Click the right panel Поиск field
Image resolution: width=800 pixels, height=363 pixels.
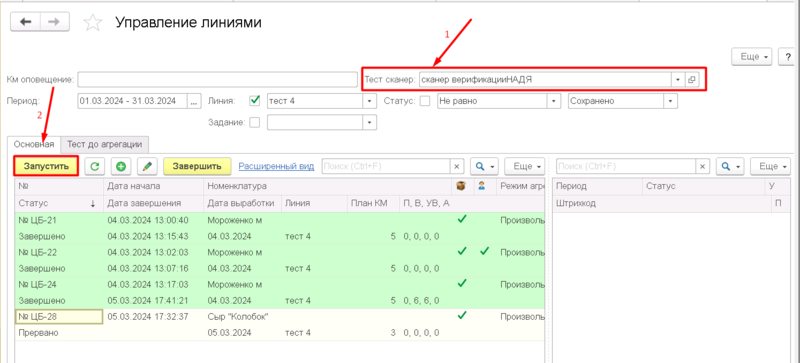coord(626,166)
